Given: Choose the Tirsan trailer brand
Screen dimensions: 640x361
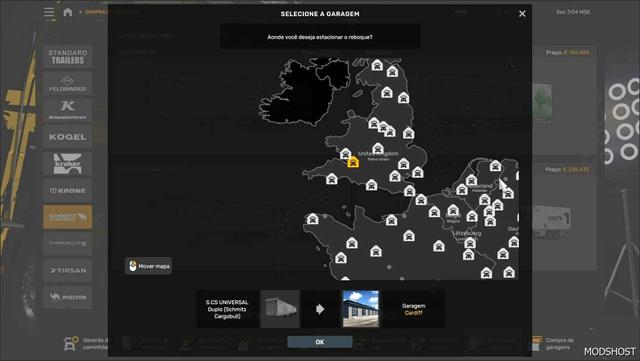Looking at the screenshot, I should click(x=68, y=270).
